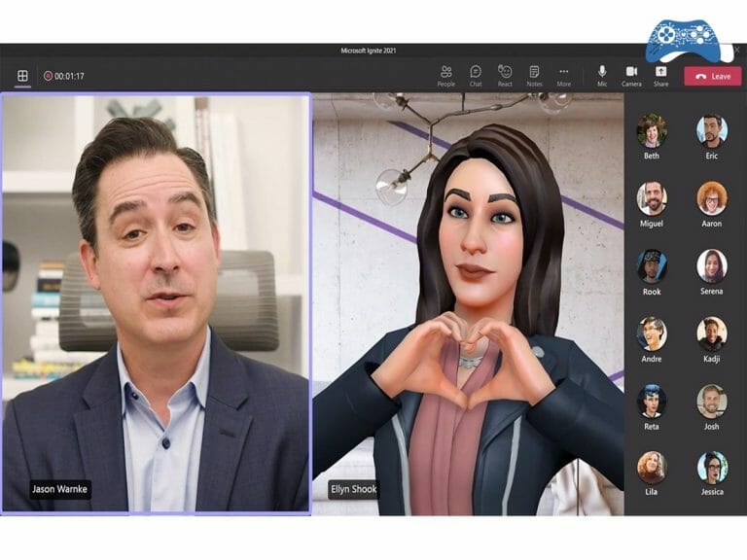747x560 pixels.
Task: Mute the microphone
Action: [602, 75]
